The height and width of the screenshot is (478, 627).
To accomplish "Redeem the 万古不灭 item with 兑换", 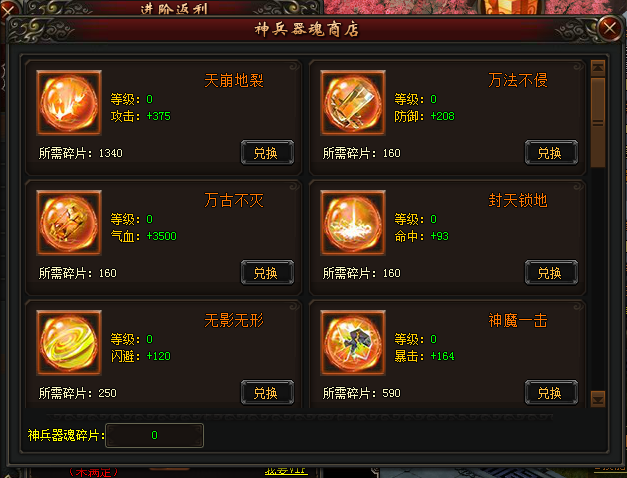I will point(267,272).
